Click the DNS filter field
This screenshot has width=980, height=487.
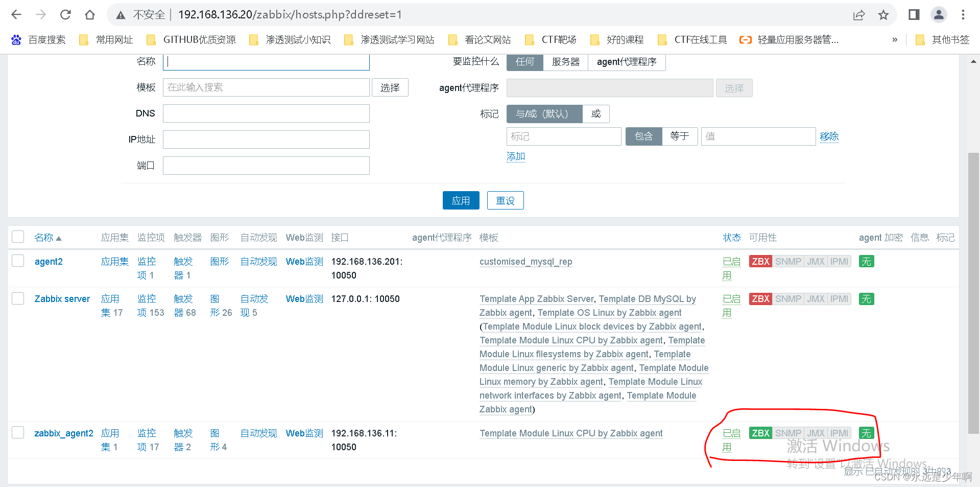(x=266, y=113)
